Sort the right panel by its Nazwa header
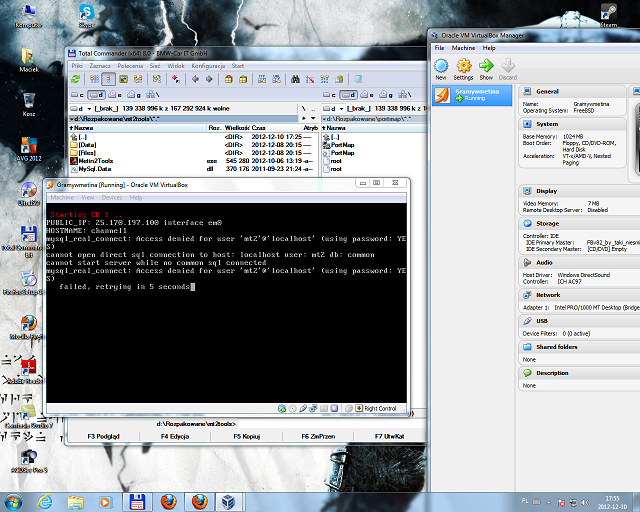Viewport: 640px width, 512px height. pyautogui.click(x=373, y=128)
